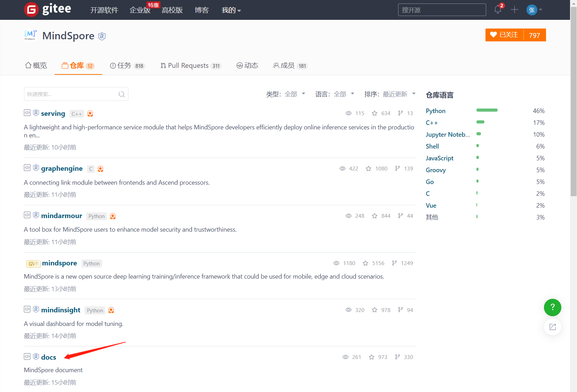The height and width of the screenshot is (392, 577).
Task: Click the plus create icon in header
Action: [x=514, y=10]
